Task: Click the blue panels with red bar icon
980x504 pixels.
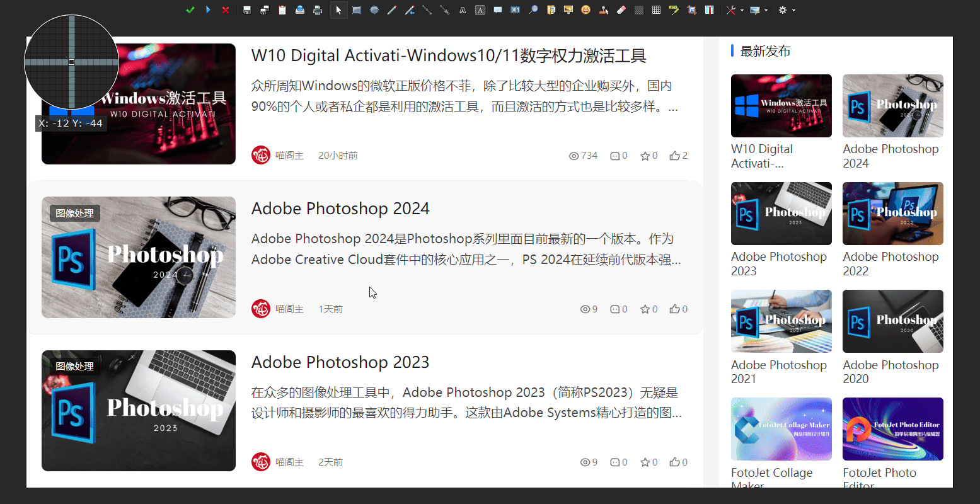Action: pos(710,10)
